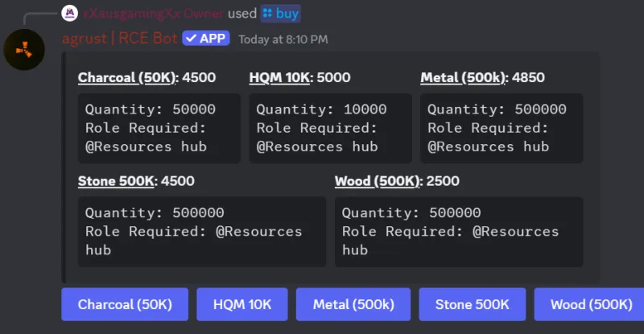Click the HQM 10K field title
Viewport: 644px width, 334px height.
click(x=279, y=77)
